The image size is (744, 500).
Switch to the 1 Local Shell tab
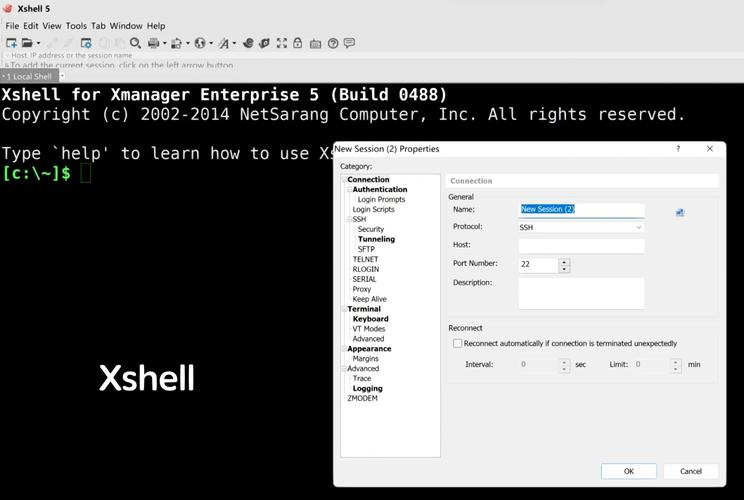pos(29,76)
